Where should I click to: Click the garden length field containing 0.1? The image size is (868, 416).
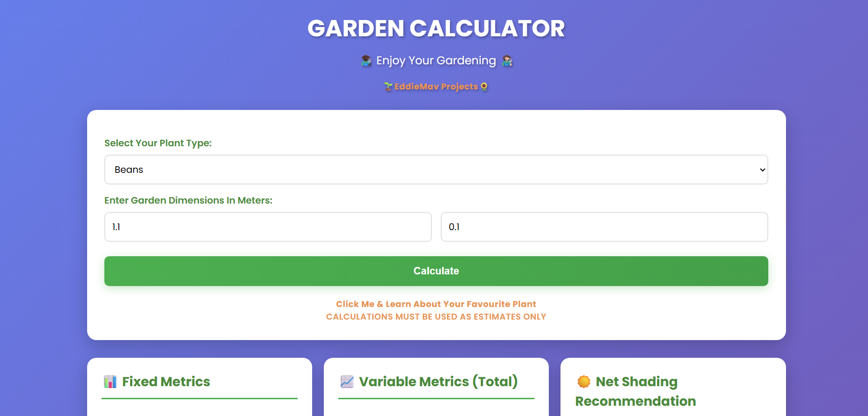[604, 227]
